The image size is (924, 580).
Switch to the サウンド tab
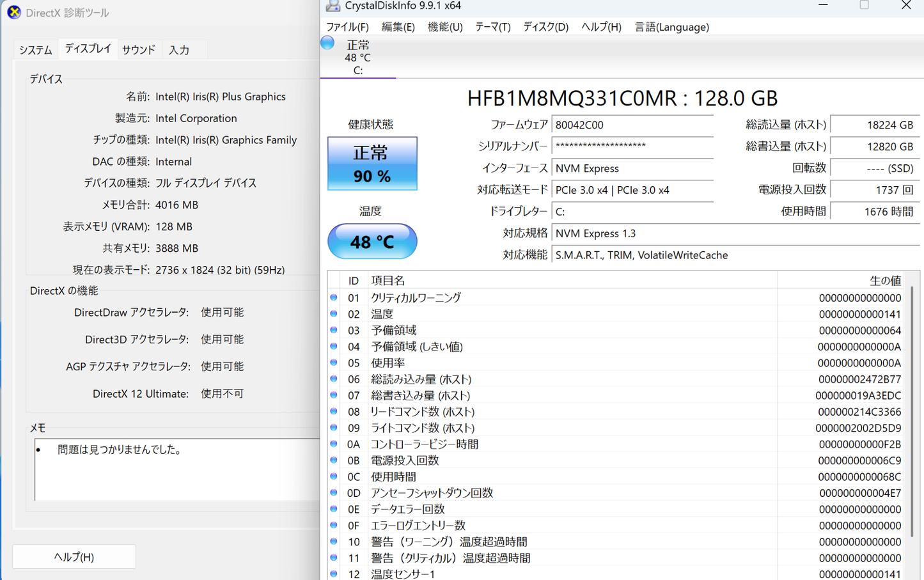point(139,50)
